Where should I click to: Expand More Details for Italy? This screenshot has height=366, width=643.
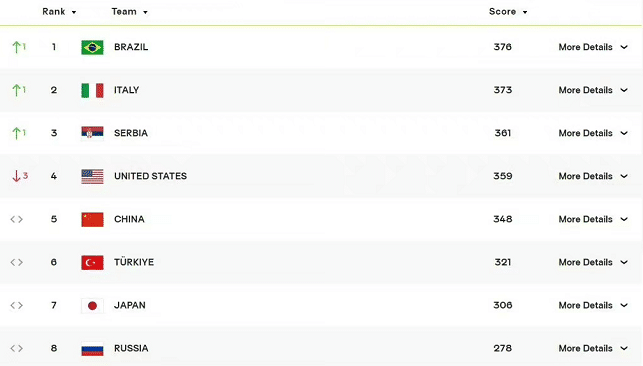click(593, 90)
